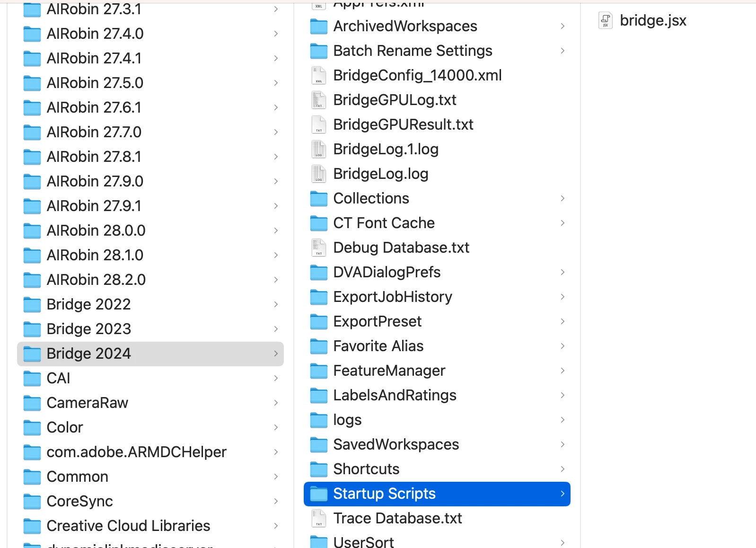Viewport: 756px width, 548px height.
Task: Click the ArchivedWorkspaces folder icon
Action: [x=318, y=27]
